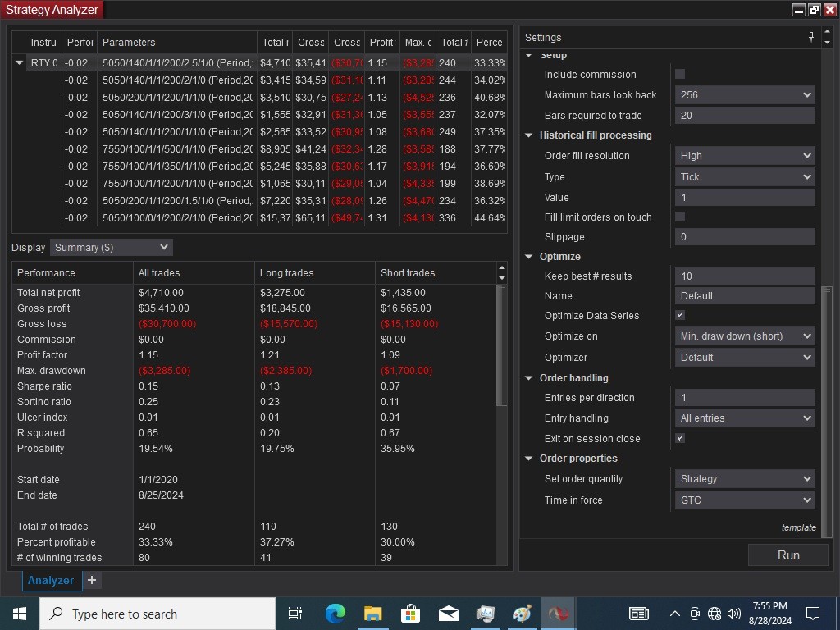This screenshot has width=840, height=630.
Task: Collapse the Historical fill processing section
Action: (x=529, y=135)
